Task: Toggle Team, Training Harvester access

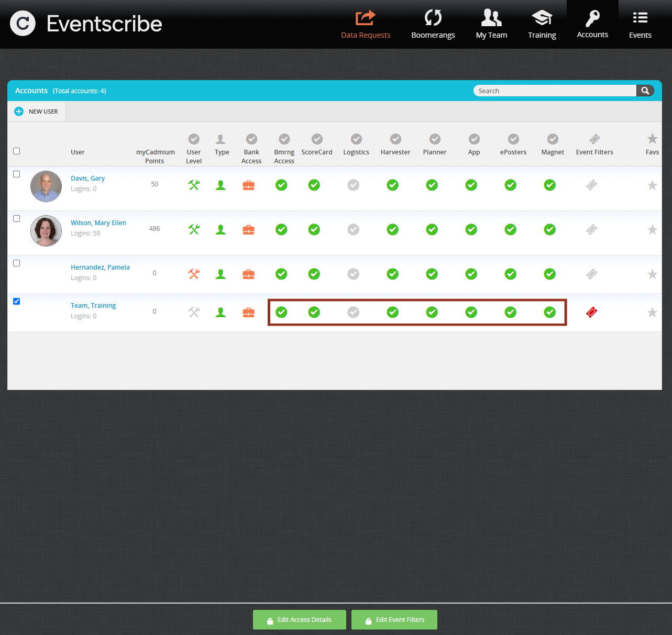Action: pyautogui.click(x=393, y=312)
